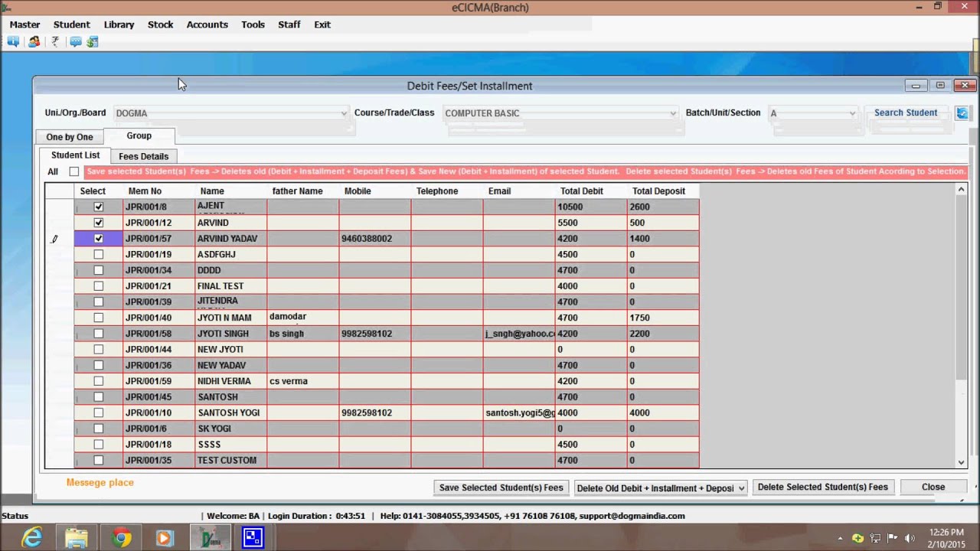Click the Search Student button
Image resolution: width=980 pixels, height=551 pixels.
pyautogui.click(x=906, y=112)
